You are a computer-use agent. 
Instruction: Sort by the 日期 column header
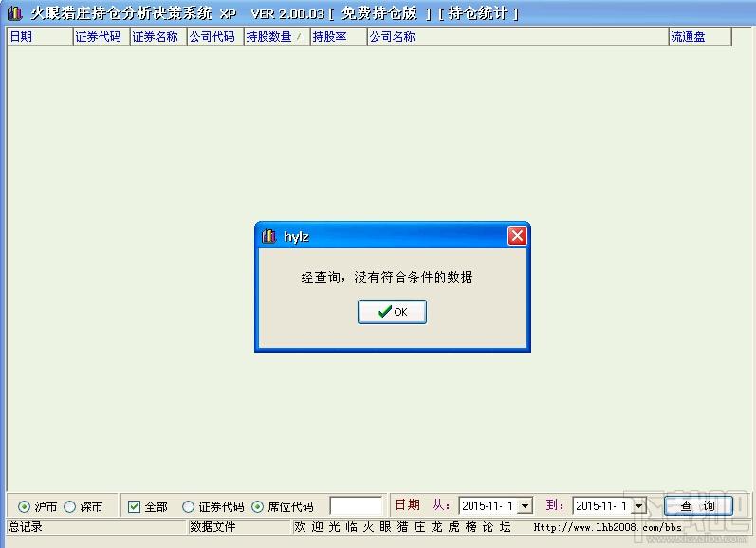[x=40, y=37]
